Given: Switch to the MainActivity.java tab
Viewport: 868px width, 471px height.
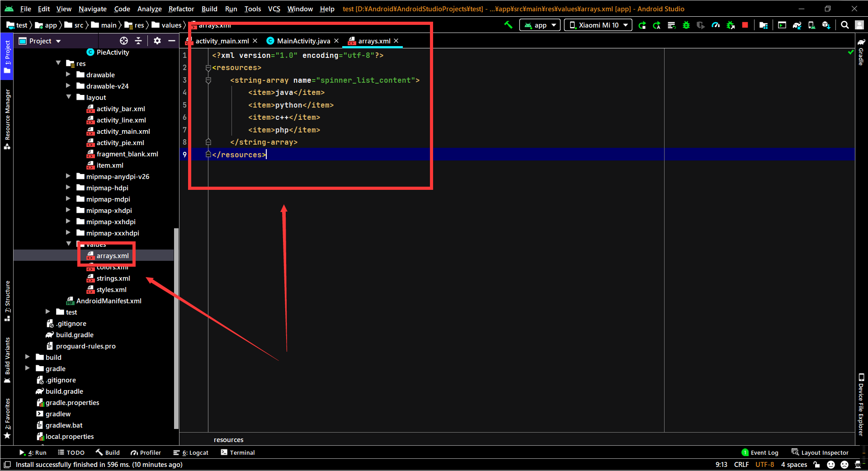Looking at the screenshot, I should (x=302, y=41).
